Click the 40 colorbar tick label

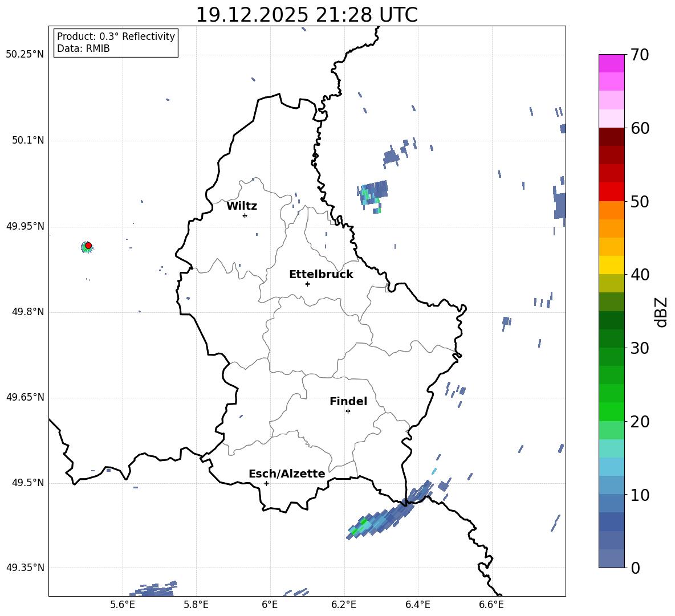coord(639,275)
